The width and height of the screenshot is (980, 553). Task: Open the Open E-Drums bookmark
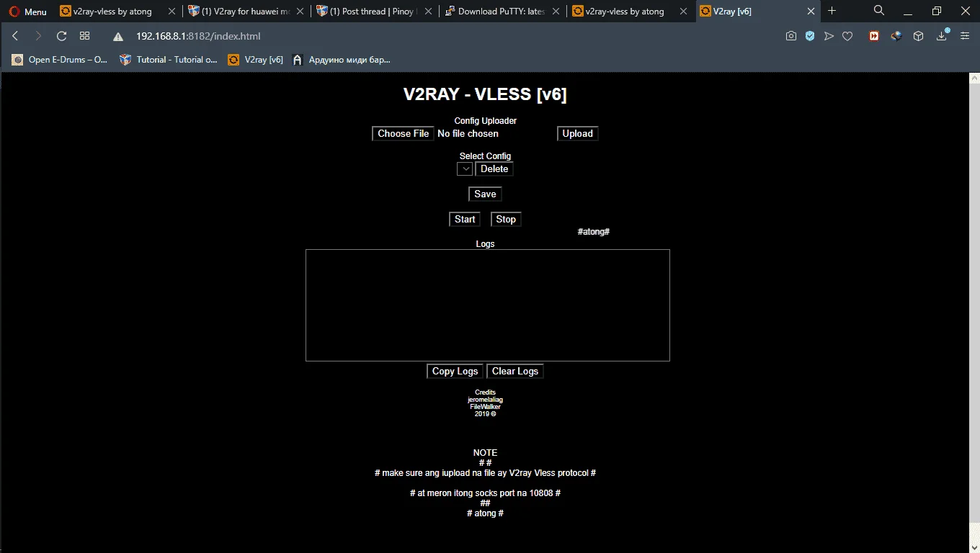60,60
